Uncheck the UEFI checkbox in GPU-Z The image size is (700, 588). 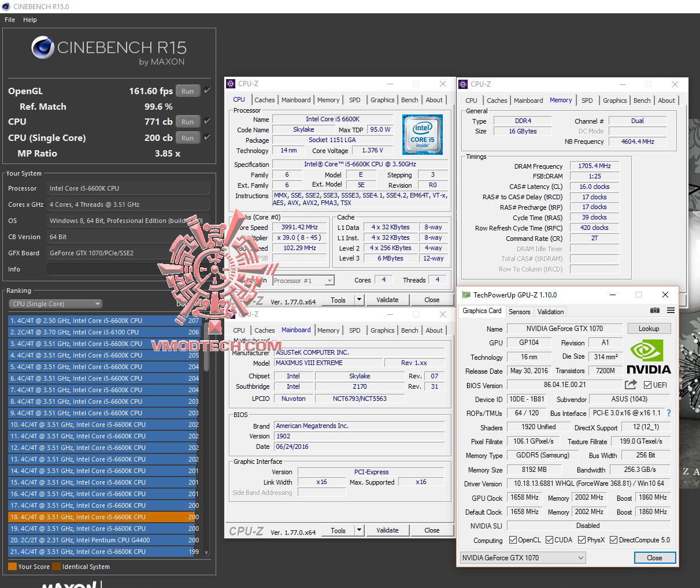(649, 384)
